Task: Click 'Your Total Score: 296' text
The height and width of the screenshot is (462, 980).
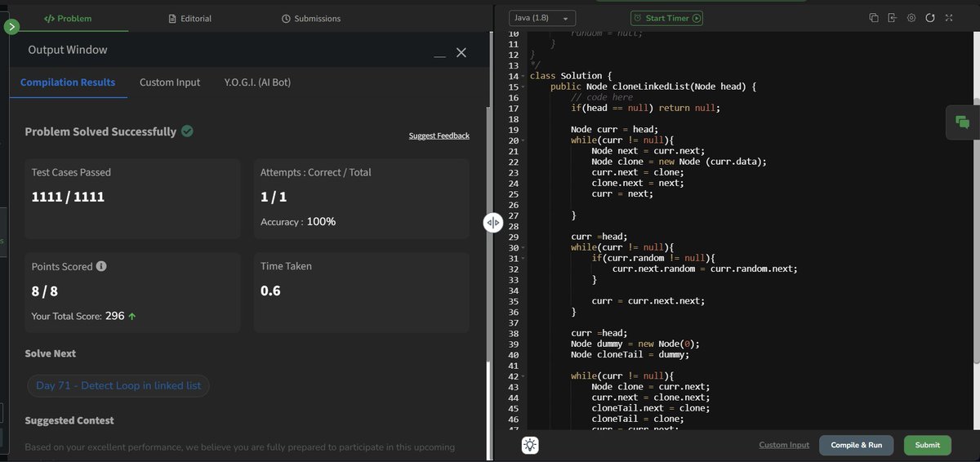Action: [78, 315]
